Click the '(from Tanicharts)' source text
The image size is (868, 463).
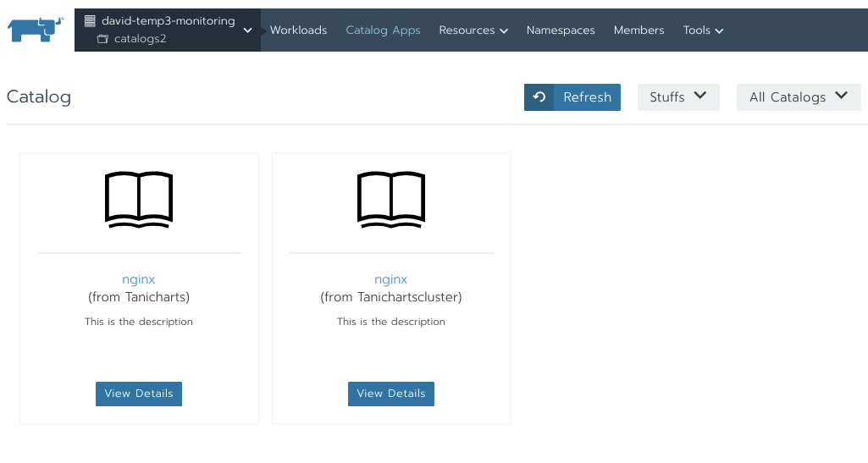139,297
